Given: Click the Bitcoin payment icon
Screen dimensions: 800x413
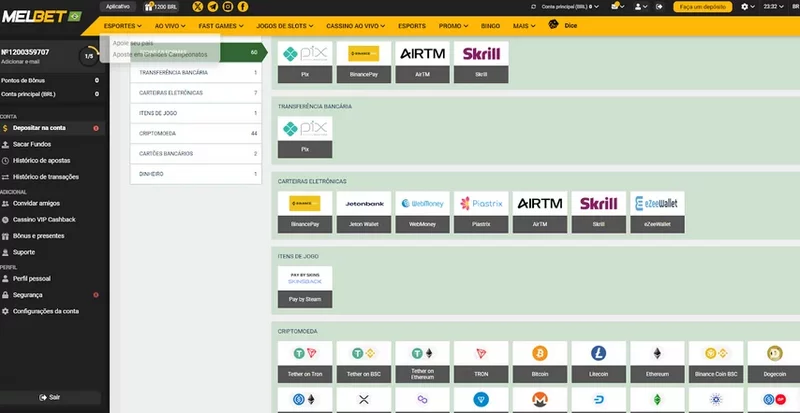Looking at the screenshot, I should 539,357.
